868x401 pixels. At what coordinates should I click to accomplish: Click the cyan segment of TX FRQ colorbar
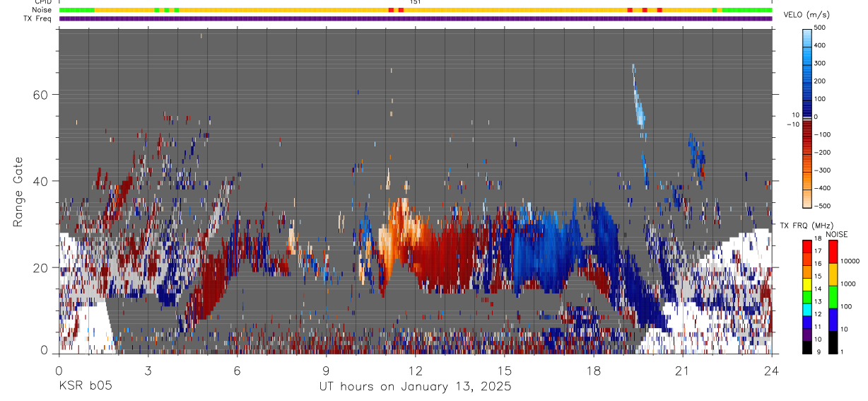point(807,309)
